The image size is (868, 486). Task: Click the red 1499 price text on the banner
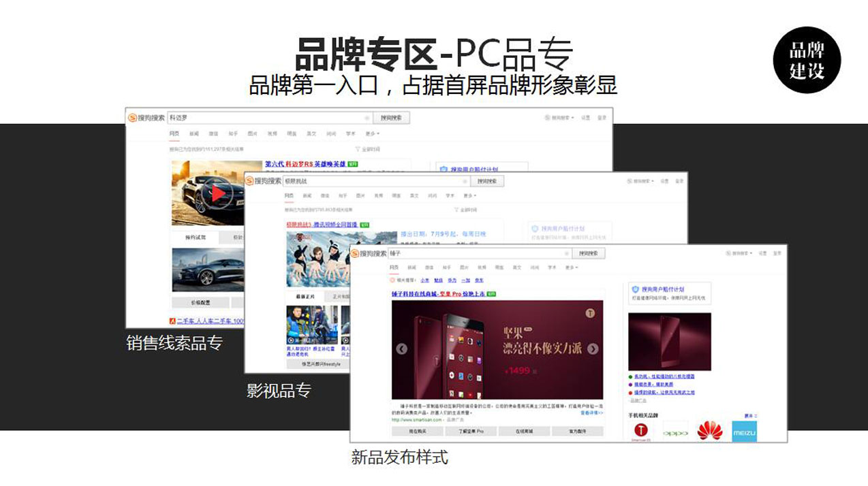tap(520, 370)
